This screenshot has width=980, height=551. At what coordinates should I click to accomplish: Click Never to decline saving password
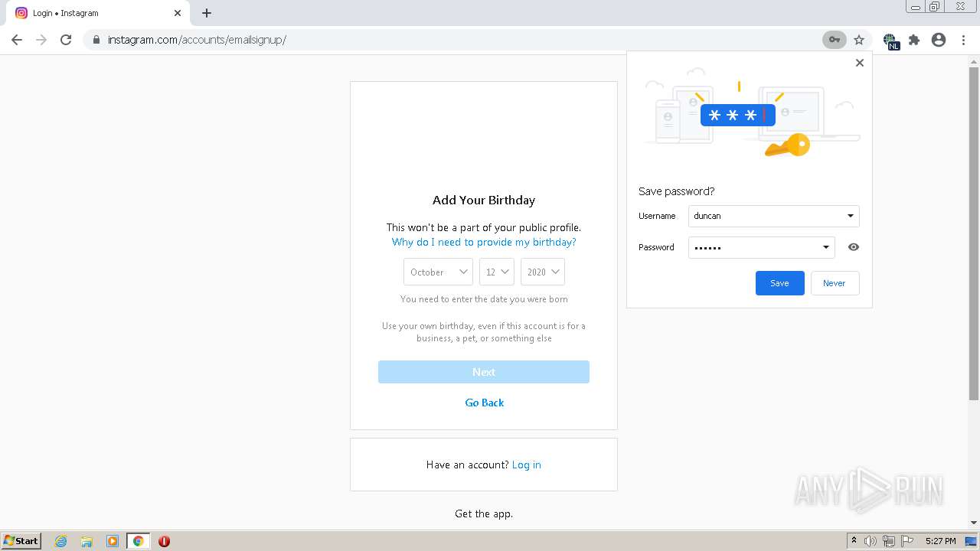[835, 283]
